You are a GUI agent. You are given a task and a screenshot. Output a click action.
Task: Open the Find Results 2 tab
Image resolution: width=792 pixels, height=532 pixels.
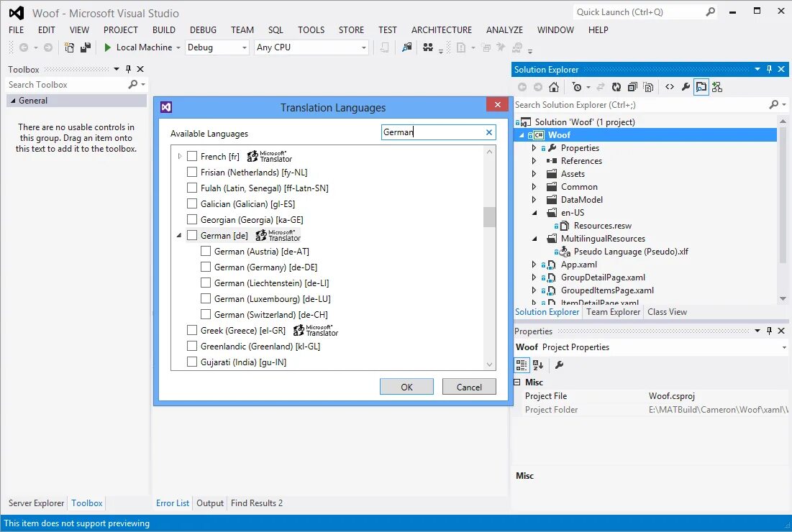257,503
